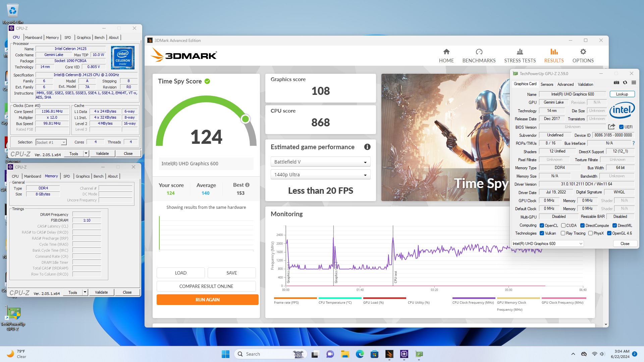
Task: Click the Best score info icon
Action: tap(247, 185)
